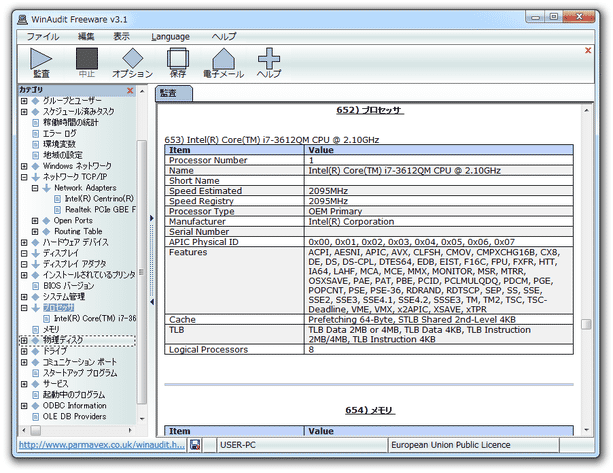Select メモリ tree item
Viewport: 613px width, 473px height.
(x=51, y=330)
